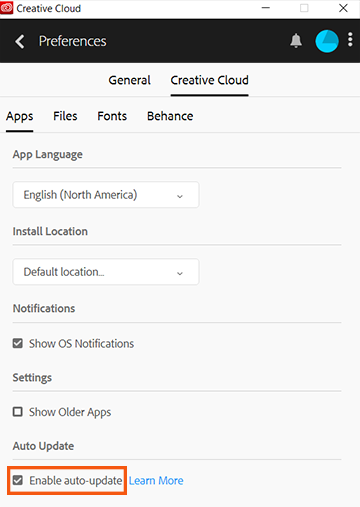Open the English (North America) language dropdown
360x507 pixels.
106,195
